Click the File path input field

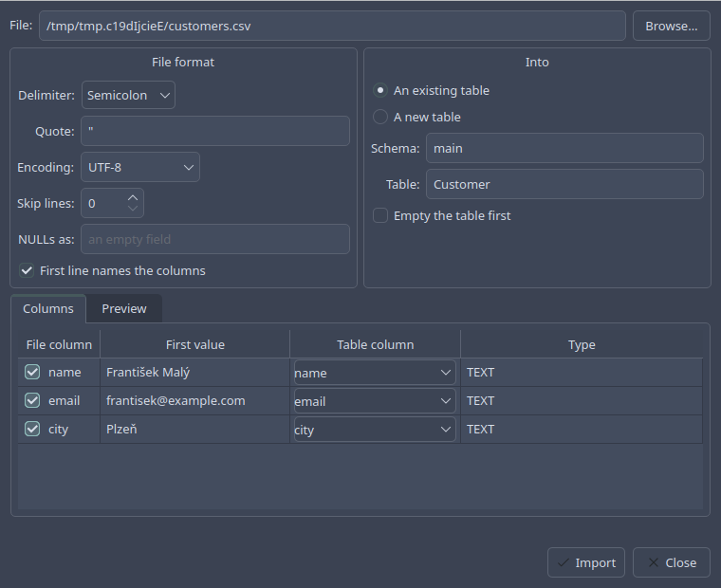[332, 26]
